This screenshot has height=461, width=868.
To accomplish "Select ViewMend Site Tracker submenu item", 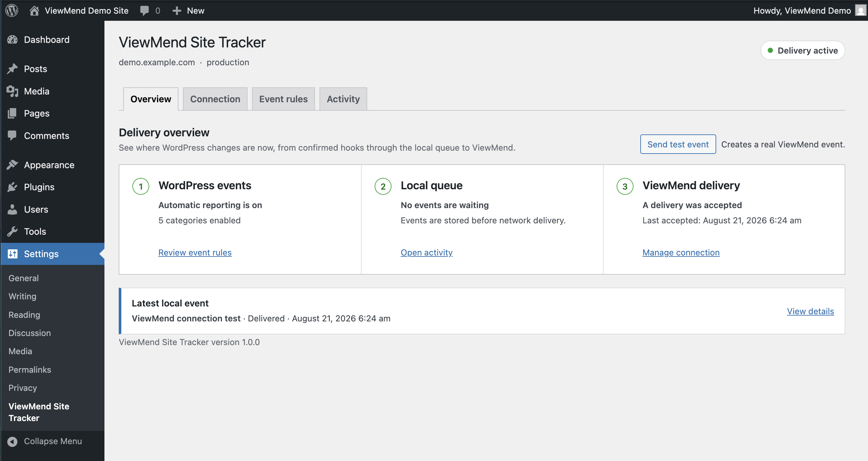I will 39,412.
